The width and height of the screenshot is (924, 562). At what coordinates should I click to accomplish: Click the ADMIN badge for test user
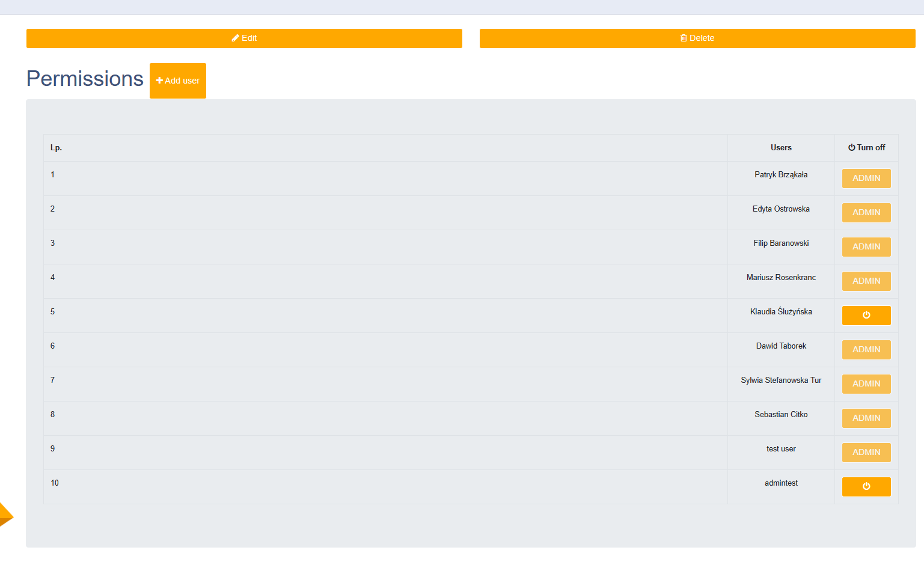click(866, 453)
